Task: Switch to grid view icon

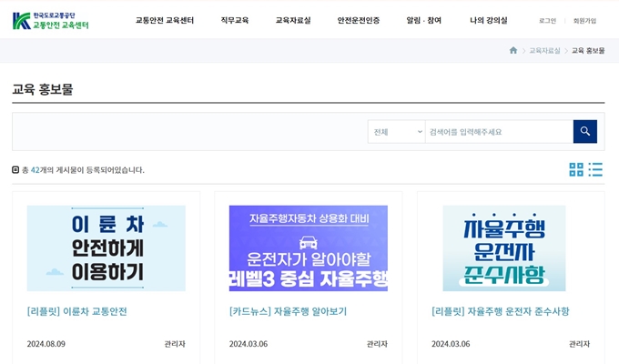Action: pyautogui.click(x=576, y=169)
